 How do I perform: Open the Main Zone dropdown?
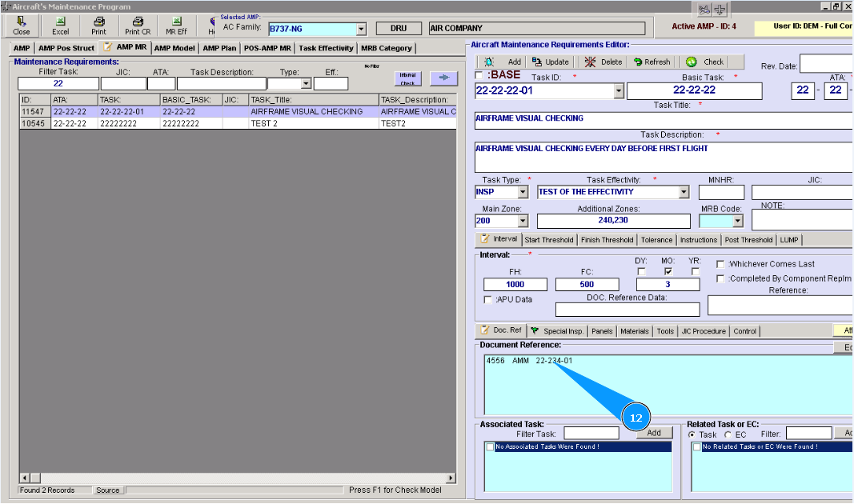pyautogui.click(x=523, y=221)
